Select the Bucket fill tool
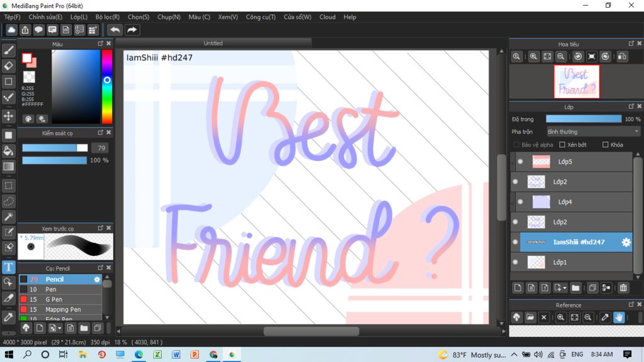Image resolution: width=644 pixels, height=362 pixels. [8, 151]
